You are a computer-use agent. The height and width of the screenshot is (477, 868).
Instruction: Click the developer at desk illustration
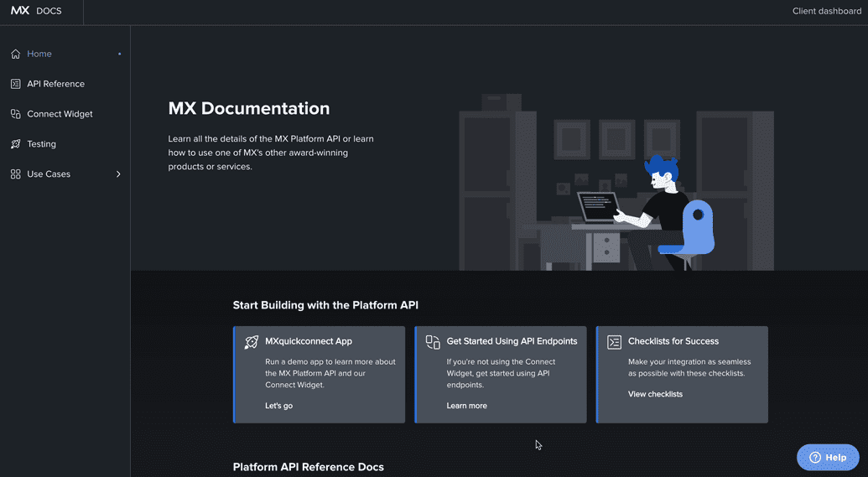click(x=616, y=183)
